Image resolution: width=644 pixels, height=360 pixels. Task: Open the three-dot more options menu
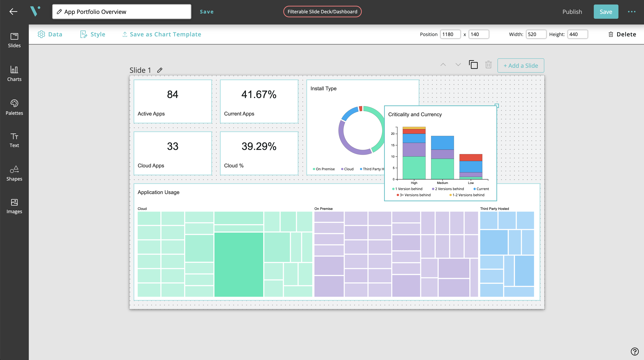tap(632, 12)
